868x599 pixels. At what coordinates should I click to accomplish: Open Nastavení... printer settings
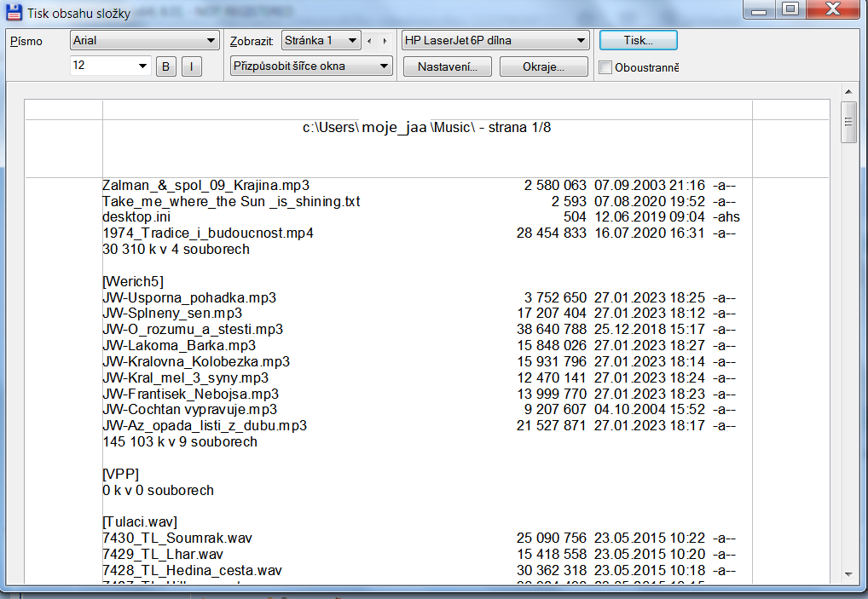[x=447, y=66]
